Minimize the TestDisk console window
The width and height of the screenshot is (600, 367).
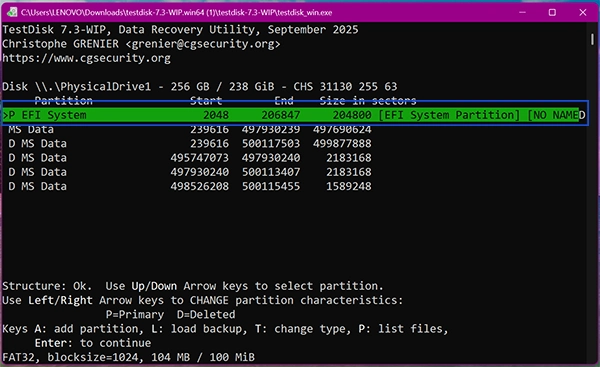pos(522,12)
